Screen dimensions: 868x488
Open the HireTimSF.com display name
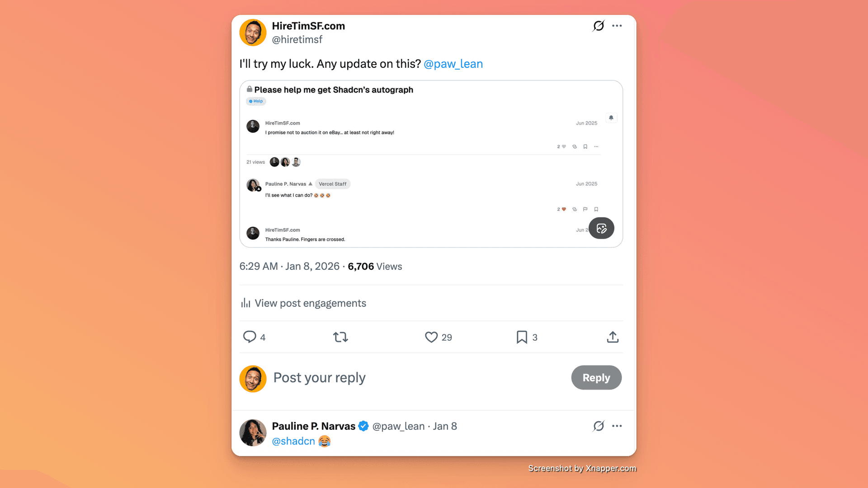(x=308, y=26)
